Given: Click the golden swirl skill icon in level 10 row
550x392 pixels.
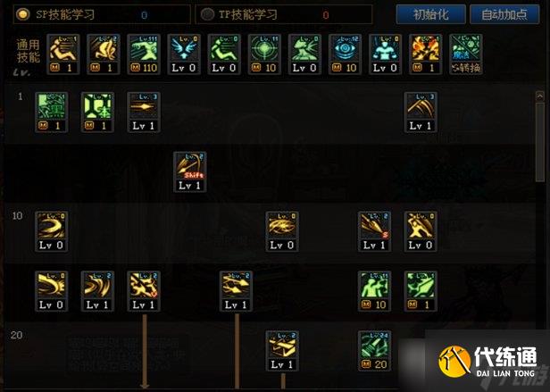Looking at the screenshot, I should pos(51,231).
